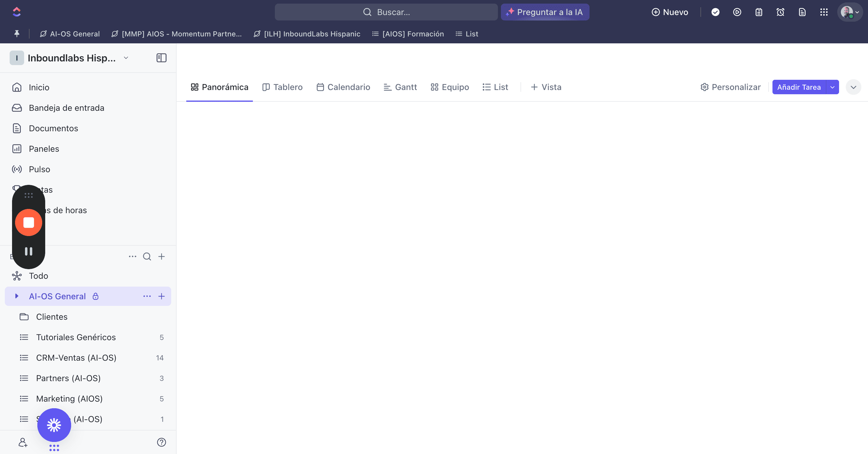This screenshot has height=454, width=868.
Task: Search within spaces using magnifier icon
Action: tap(147, 257)
